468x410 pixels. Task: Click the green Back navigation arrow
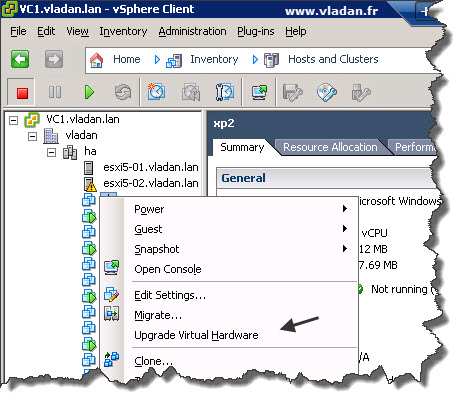coord(20,59)
